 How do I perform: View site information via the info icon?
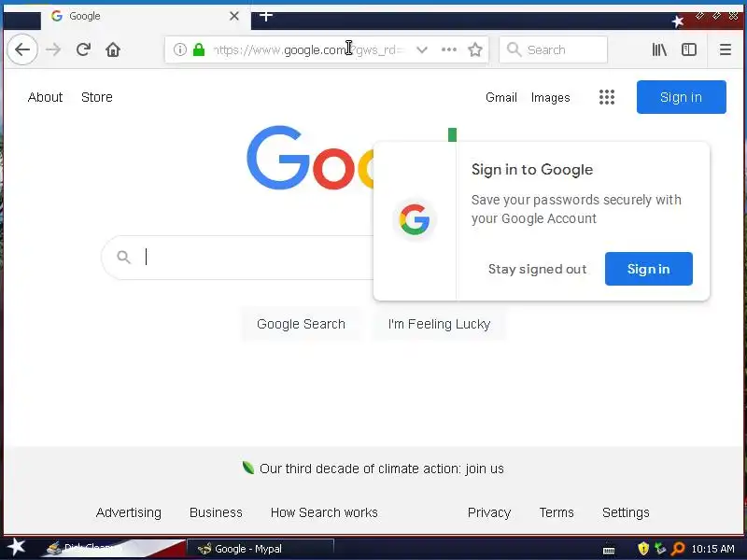click(179, 49)
